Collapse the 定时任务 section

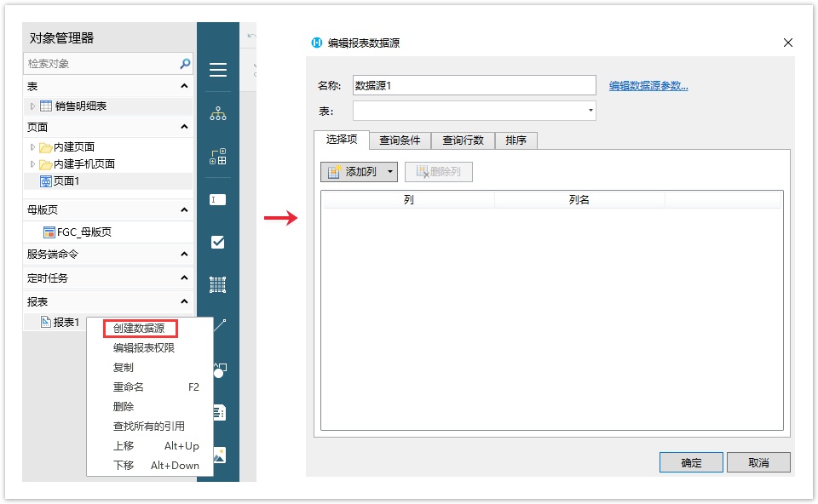click(184, 278)
